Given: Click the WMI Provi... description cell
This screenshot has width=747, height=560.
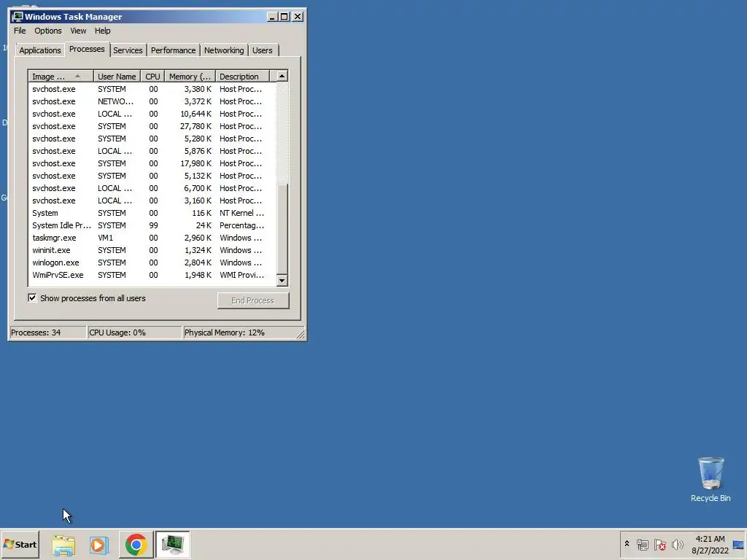Looking at the screenshot, I should (241, 275).
